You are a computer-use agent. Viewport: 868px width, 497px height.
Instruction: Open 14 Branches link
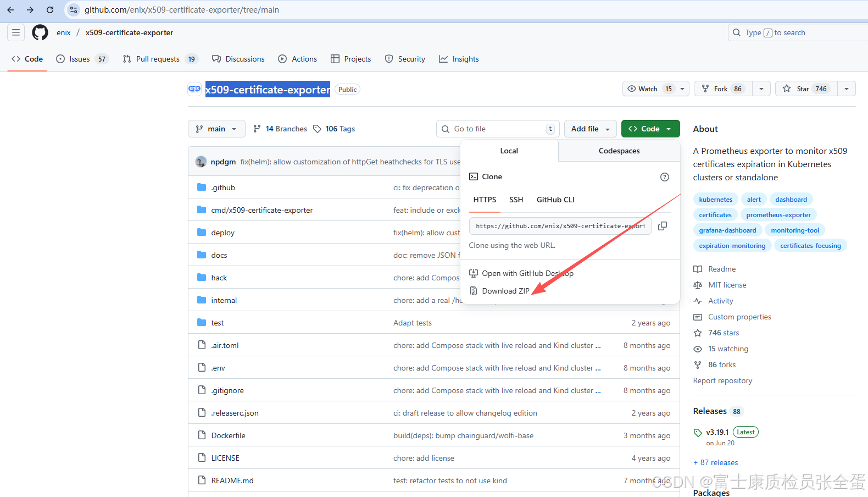pos(280,129)
